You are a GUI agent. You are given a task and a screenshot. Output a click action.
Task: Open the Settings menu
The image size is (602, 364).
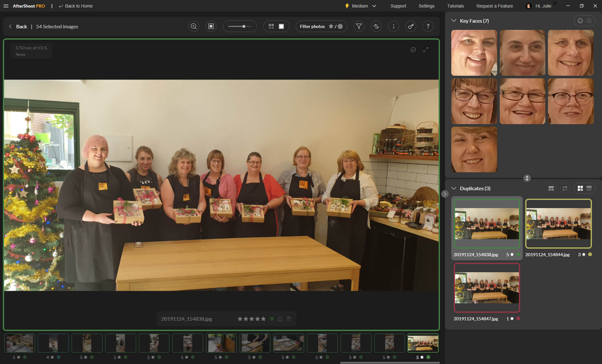[x=426, y=6]
